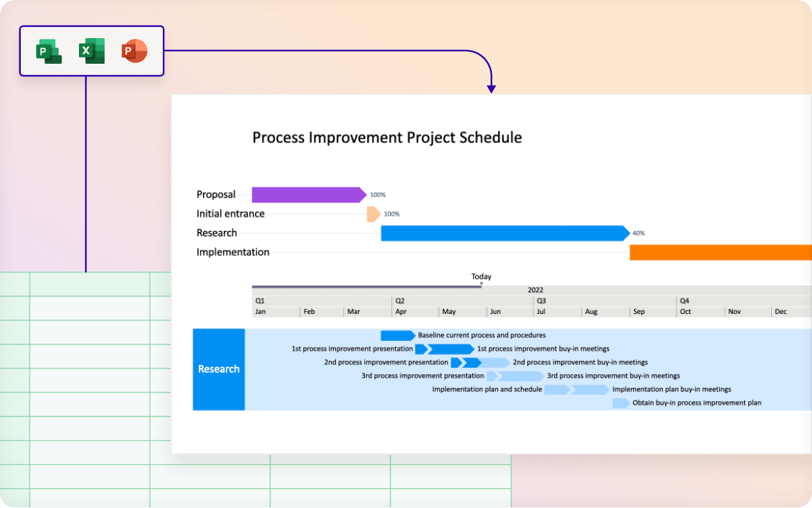Viewport: 812px width, 508px height.
Task: Click the Baseline current process and procedures label
Action: click(x=482, y=335)
